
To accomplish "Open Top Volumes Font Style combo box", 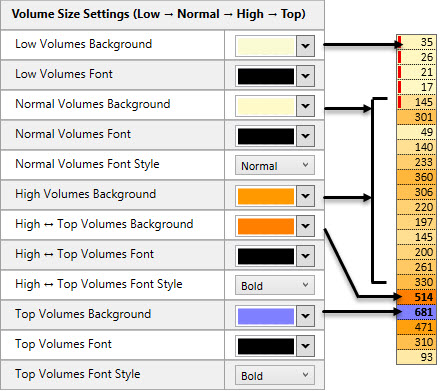I will [x=275, y=375].
